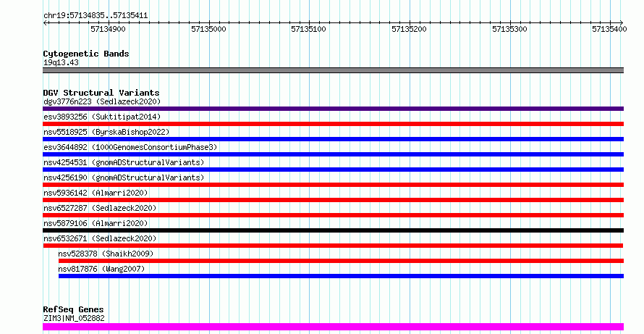
Task: Click the dgv3776n223 (Sedlazeck2020) label
Action: pos(102,101)
